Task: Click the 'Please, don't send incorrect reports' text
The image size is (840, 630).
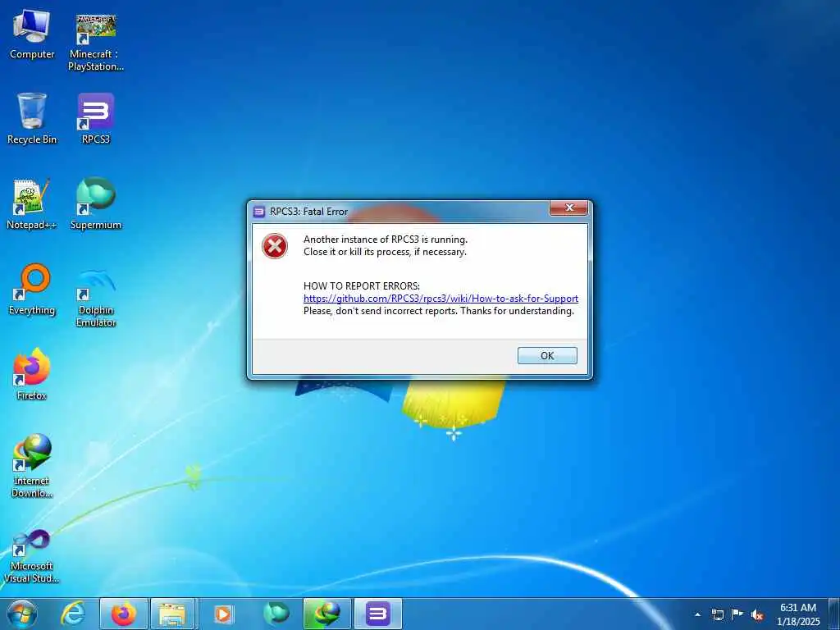Action: point(439,311)
